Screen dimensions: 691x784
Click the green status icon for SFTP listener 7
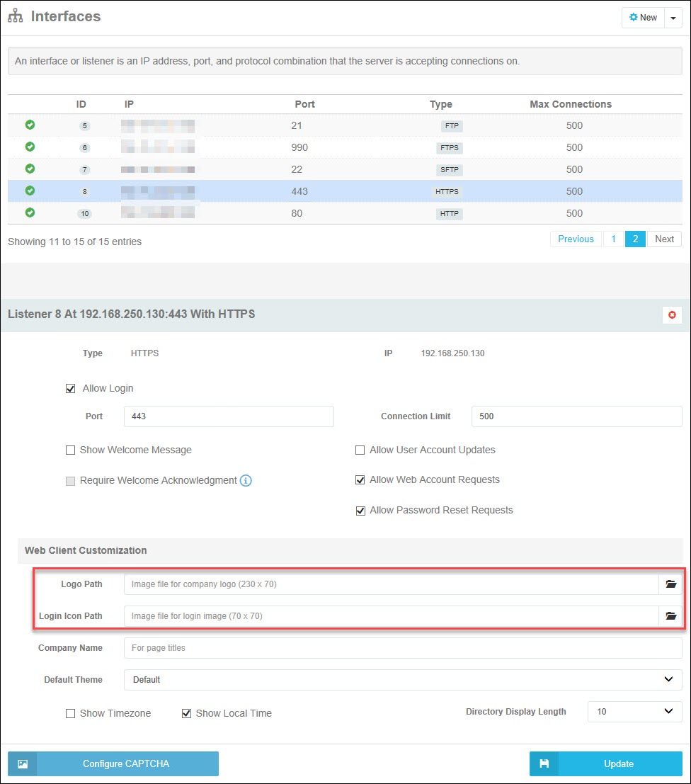pos(30,169)
